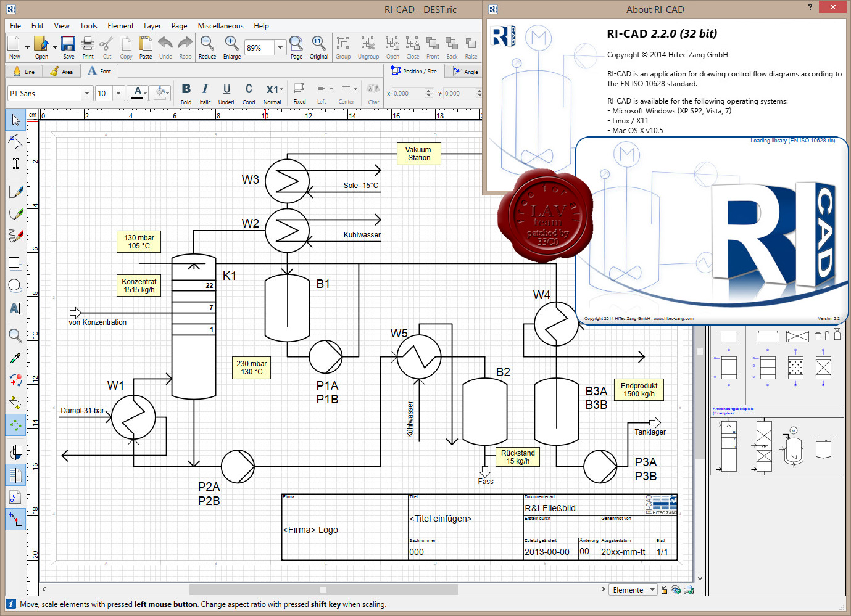Toggle layer visibility eye icon
The height and width of the screenshot is (616, 851).
click(676, 590)
